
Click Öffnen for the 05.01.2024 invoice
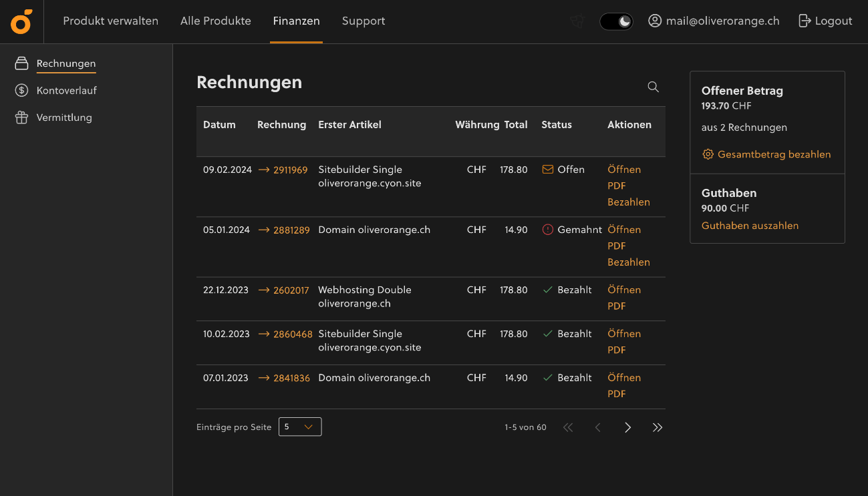(624, 230)
